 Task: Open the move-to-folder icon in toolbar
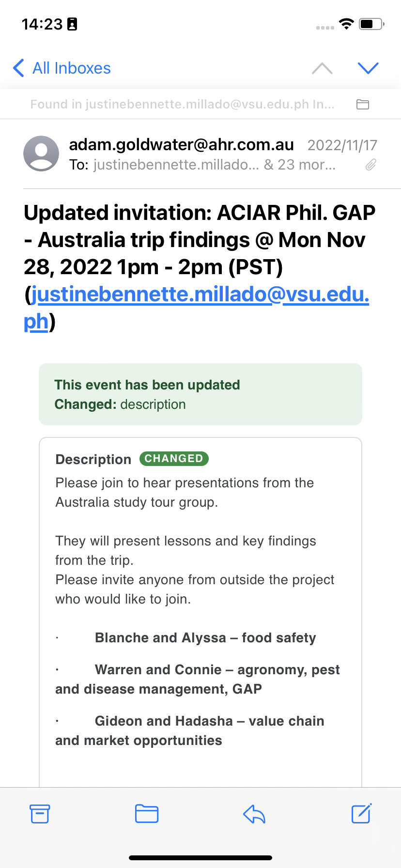coord(147,814)
